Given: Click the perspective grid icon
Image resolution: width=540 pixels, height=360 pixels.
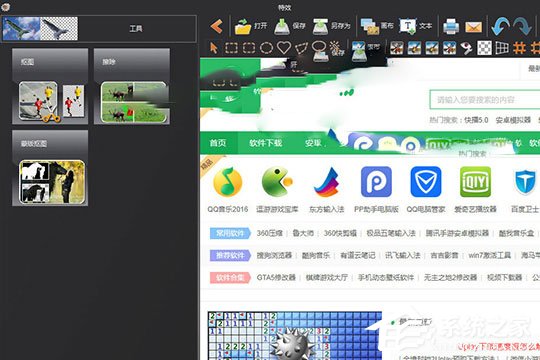Looking at the screenshot, I should [502, 48].
